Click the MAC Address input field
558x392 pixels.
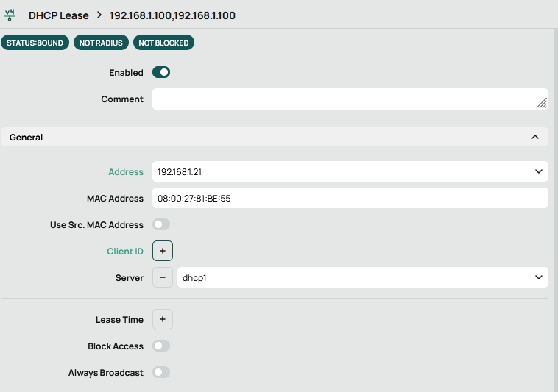click(350, 198)
